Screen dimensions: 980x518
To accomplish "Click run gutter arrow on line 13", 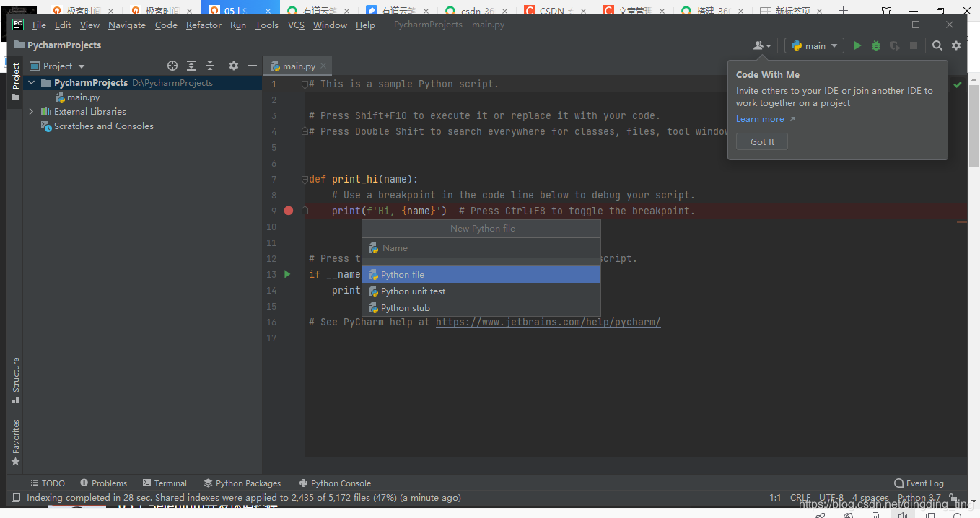I will [287, 274].
